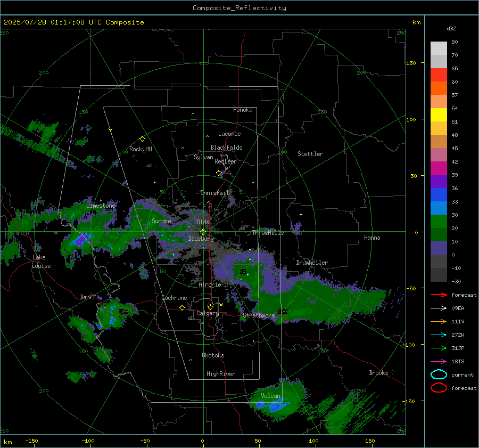Click the Calgary city label
Image resolution: width=479 pixels, height=448 pixels.
[x=208, y=313]
